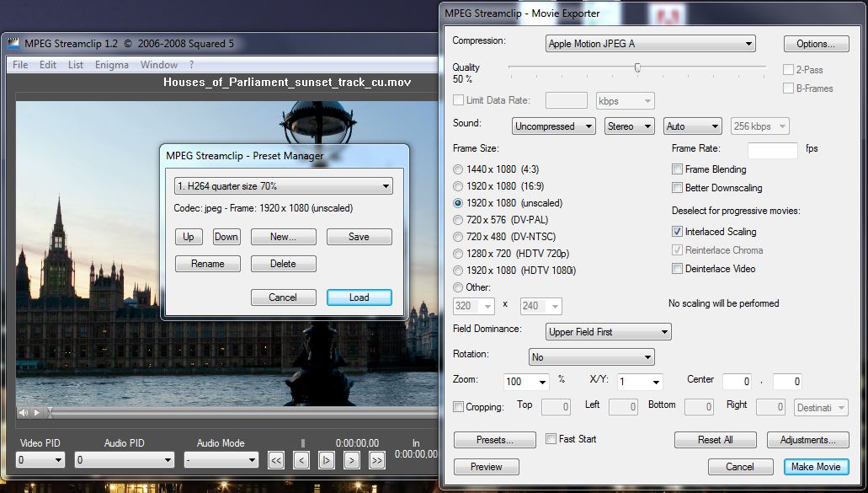Click Rename in Preset Manager
868x493 pixels.
point(208,264)
